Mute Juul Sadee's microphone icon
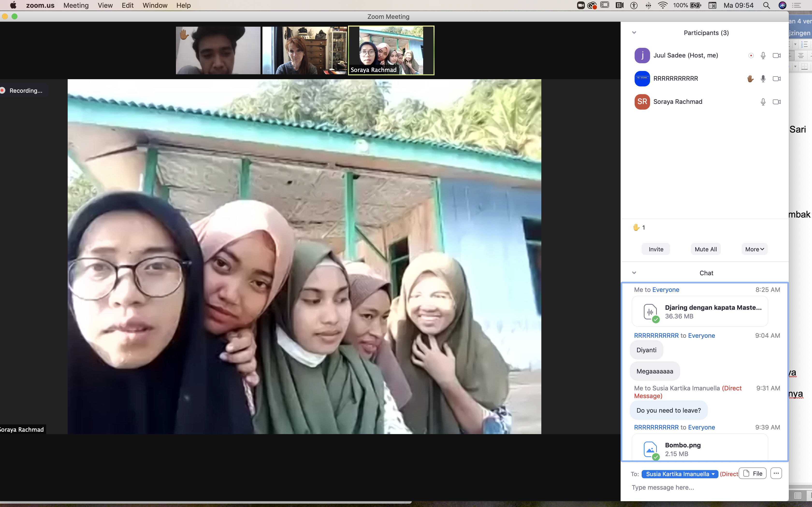Screen dimensions: 812x507 coord(763,56)
